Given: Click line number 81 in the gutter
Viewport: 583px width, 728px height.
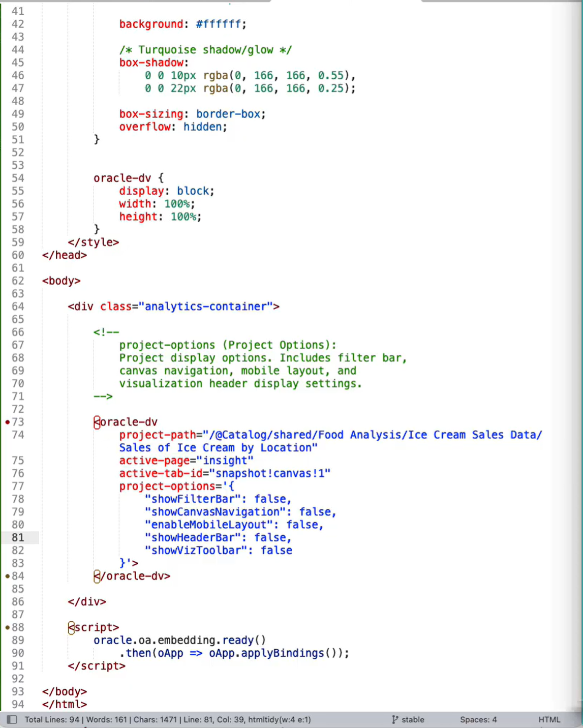Looking at the screenshot, I should click(x=18, y=537).
